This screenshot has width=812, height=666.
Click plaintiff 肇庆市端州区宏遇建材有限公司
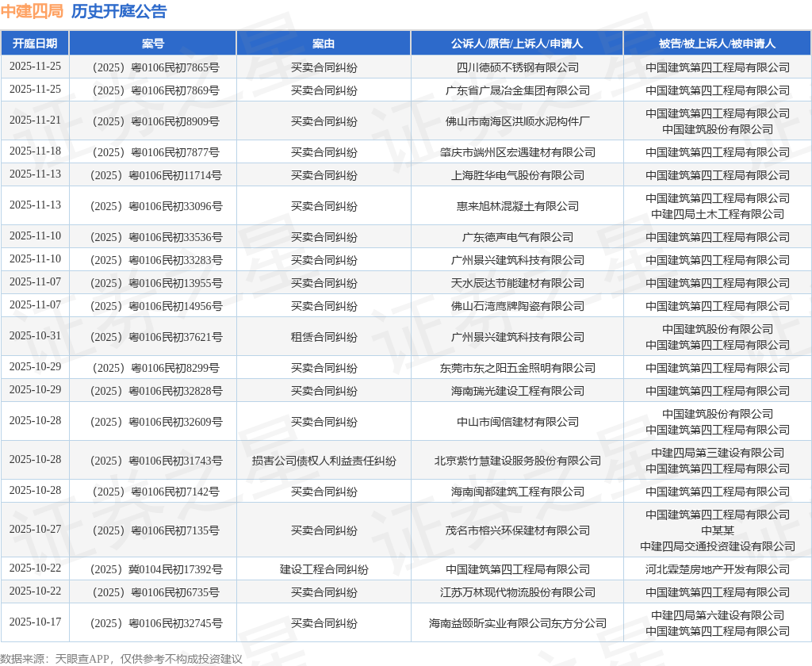(518, 152)
